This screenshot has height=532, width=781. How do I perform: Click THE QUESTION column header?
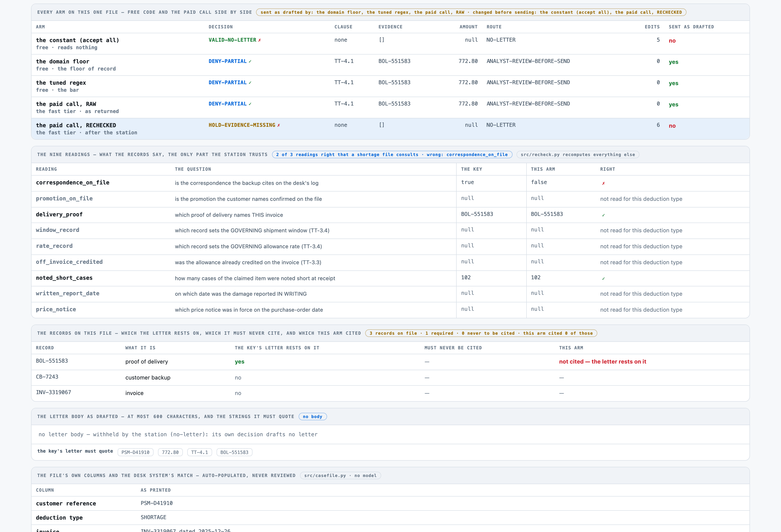click(193, 169)
